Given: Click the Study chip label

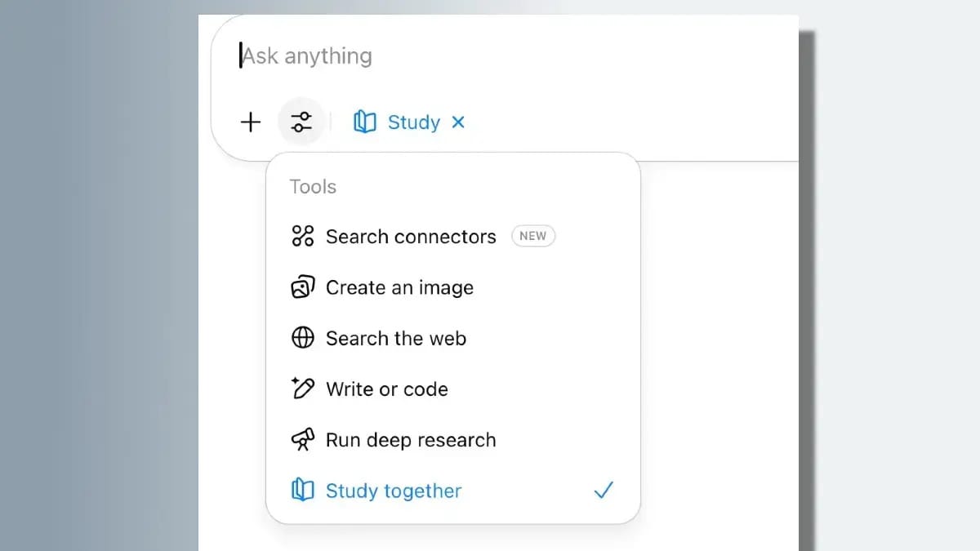Looking at the screenshot, I should pos(413,122).
